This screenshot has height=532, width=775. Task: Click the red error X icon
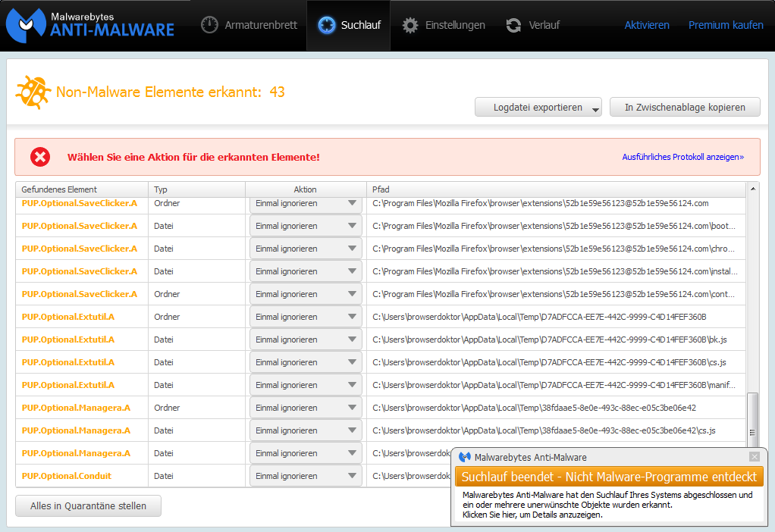click(x=40, y=157)
